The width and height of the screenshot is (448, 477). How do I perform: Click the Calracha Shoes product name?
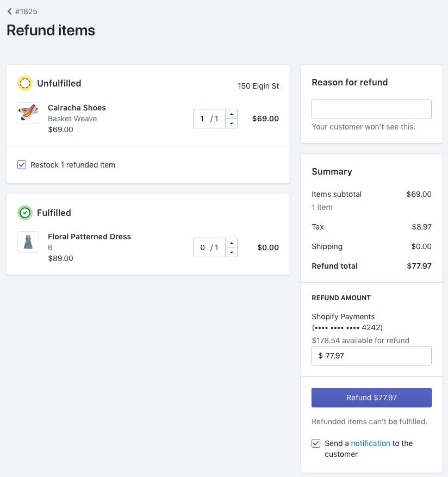click(x=77, y=108)
